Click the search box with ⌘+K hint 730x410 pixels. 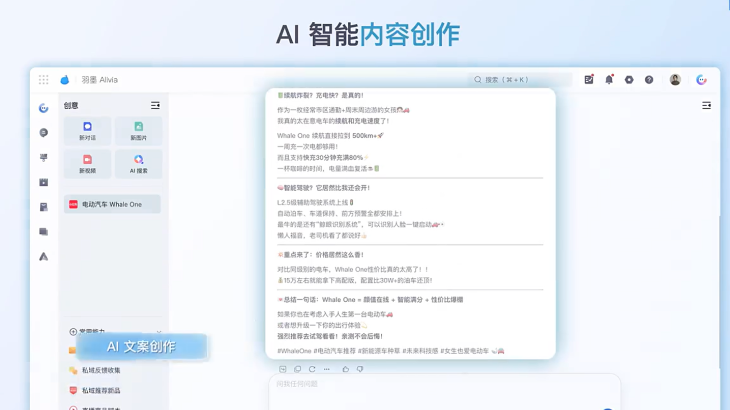[x=520, y=80]
